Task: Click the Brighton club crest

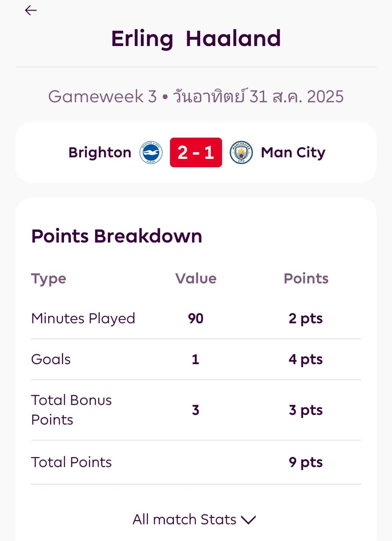Action: 151,152
